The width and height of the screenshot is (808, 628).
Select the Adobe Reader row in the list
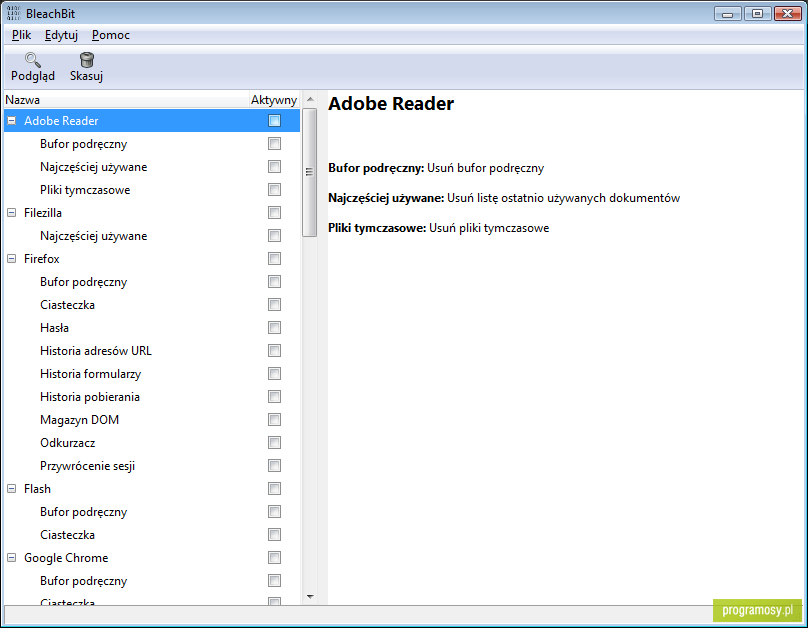[x=152, y=121]
